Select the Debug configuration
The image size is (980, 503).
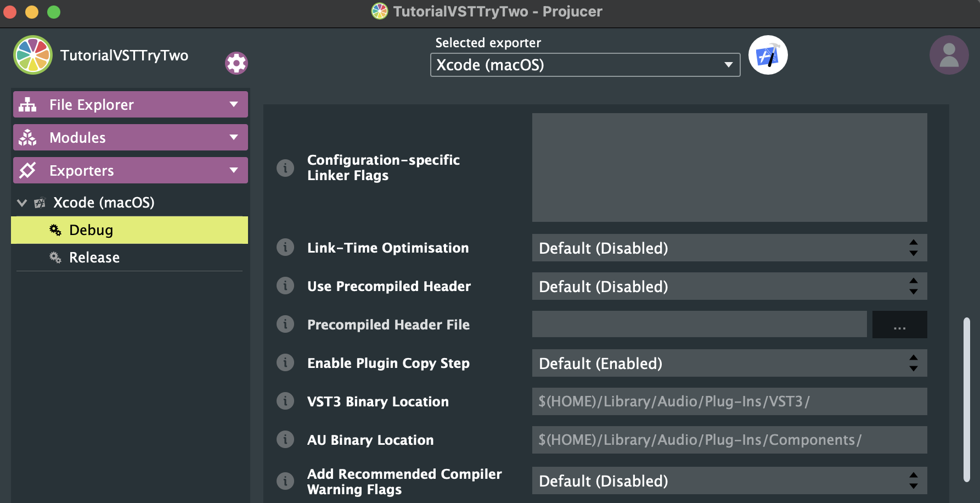point(91,230)
